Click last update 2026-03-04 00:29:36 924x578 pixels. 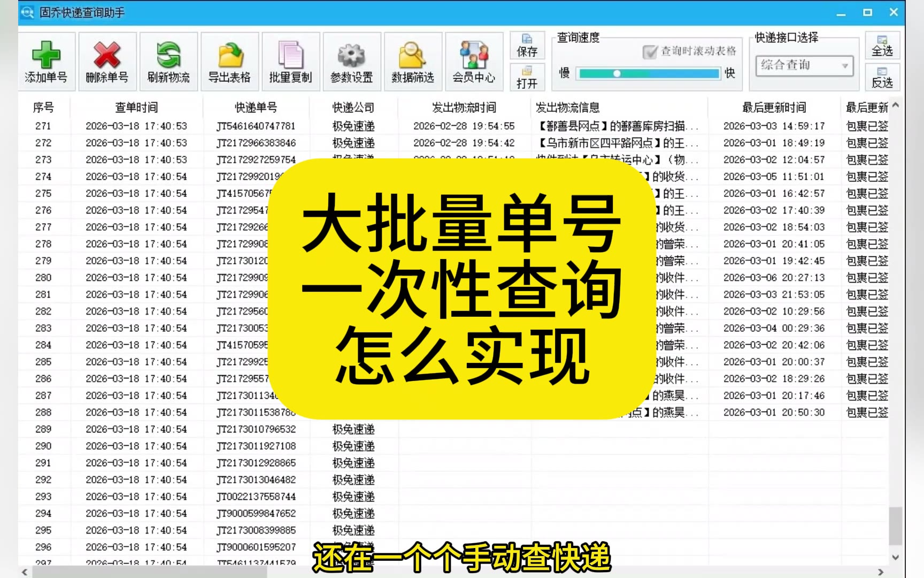pyautogui.click(x=774, y=328)
